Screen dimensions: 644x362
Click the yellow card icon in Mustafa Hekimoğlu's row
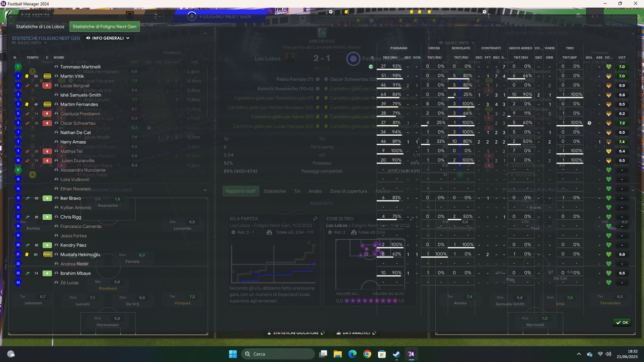tap(27, 255)
